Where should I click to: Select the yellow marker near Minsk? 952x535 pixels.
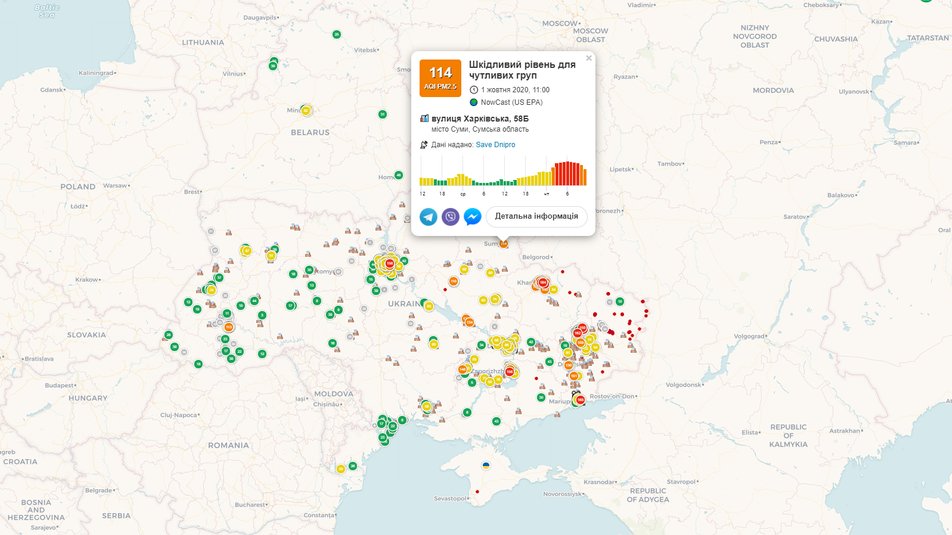[x=306, y=110]
